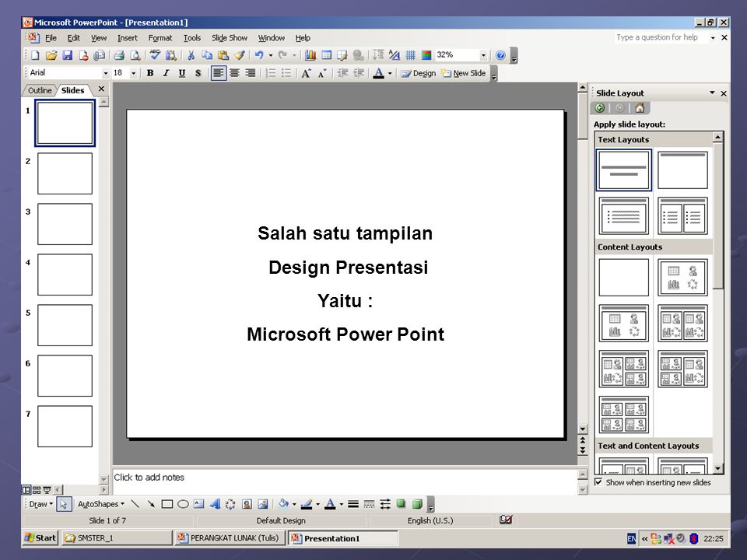Click the Numbering list icon
Viewport: 747px width, 560px height.
tap(270, 73)
